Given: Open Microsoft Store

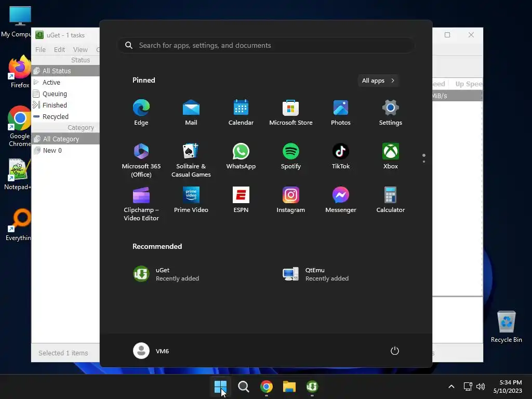Looking at the screenshot, I should pos(291,112).
